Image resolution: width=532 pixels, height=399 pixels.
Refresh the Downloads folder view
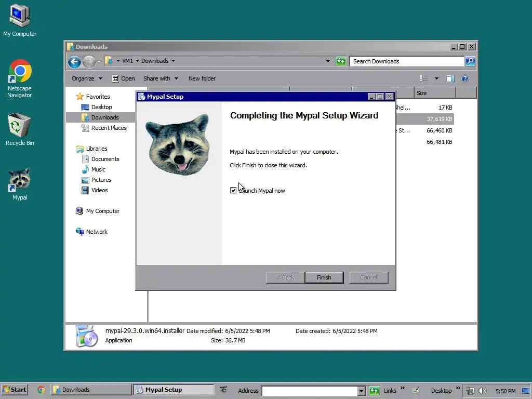click(x=341, y=61)
